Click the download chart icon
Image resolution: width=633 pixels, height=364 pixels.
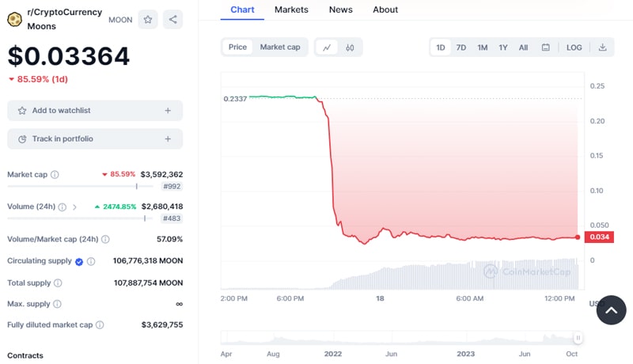pyautogui.click(x=602, y=47)
